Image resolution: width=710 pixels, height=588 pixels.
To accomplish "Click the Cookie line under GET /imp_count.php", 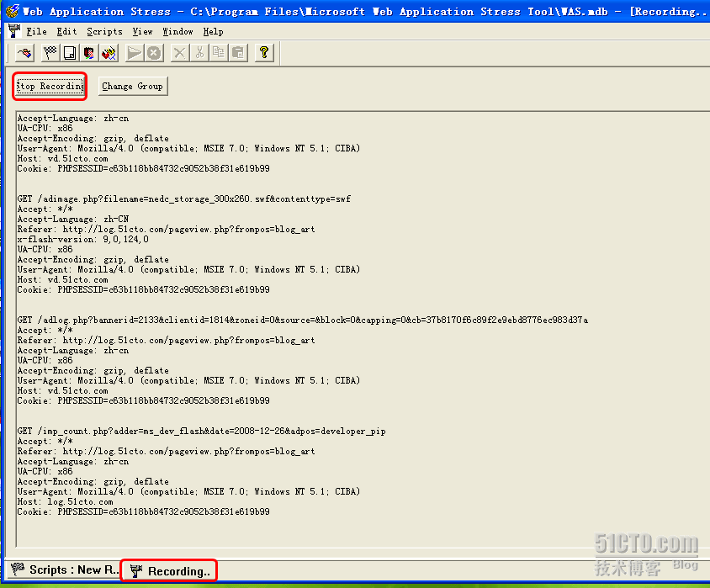I will point(144,511).
